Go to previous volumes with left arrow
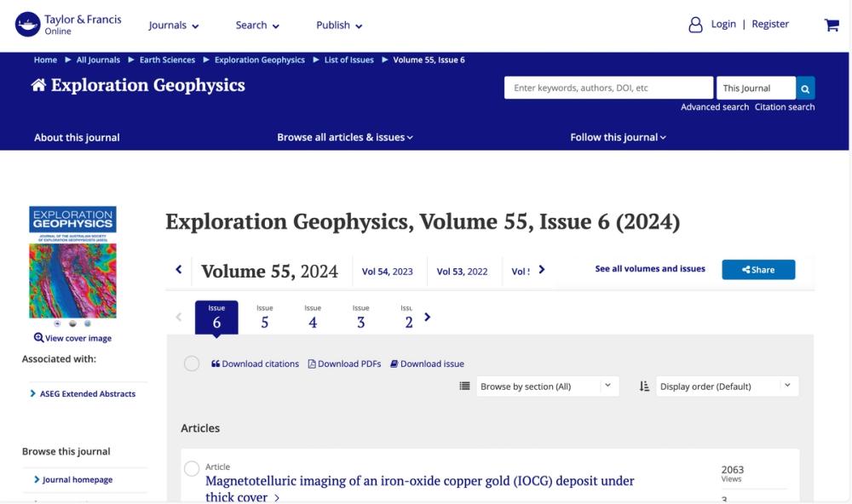Image resolution: width=852 pixels, height=504 pixels. 179,269
